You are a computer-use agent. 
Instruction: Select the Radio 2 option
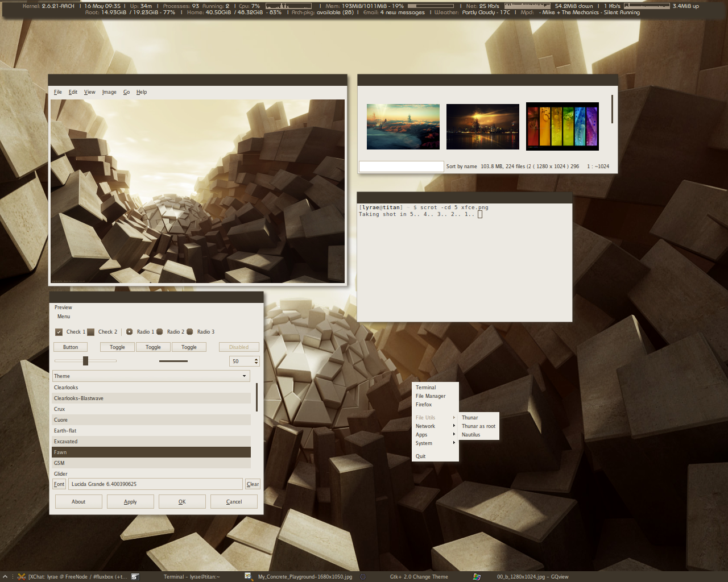coord(160,332)
